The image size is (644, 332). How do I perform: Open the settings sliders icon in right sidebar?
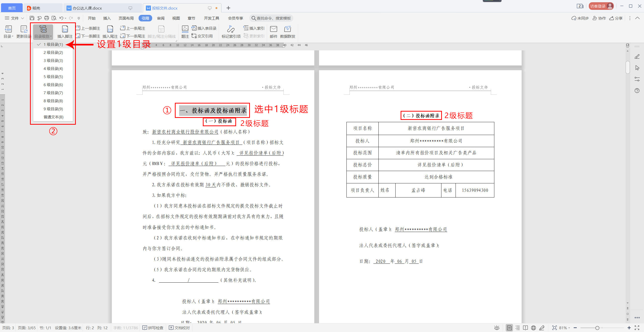point(637,79)
